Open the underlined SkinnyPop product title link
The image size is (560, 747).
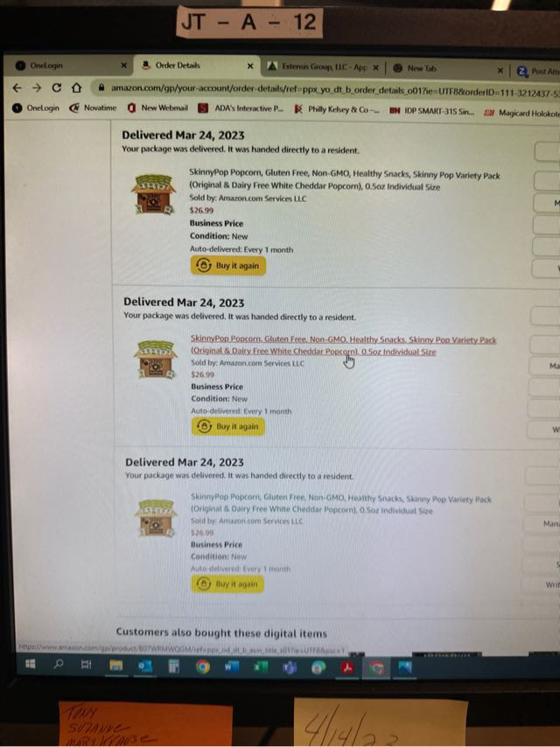[343, 346]
